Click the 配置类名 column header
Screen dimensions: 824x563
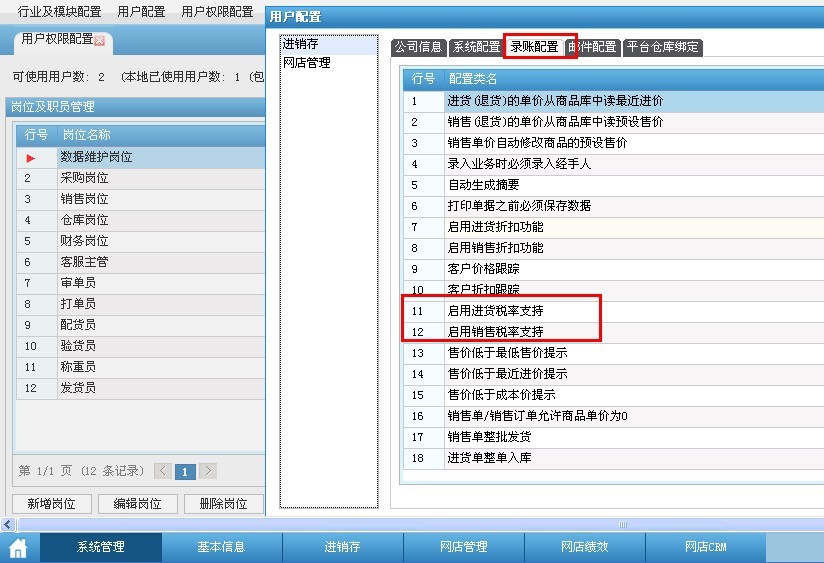click(x=634, y=79)
